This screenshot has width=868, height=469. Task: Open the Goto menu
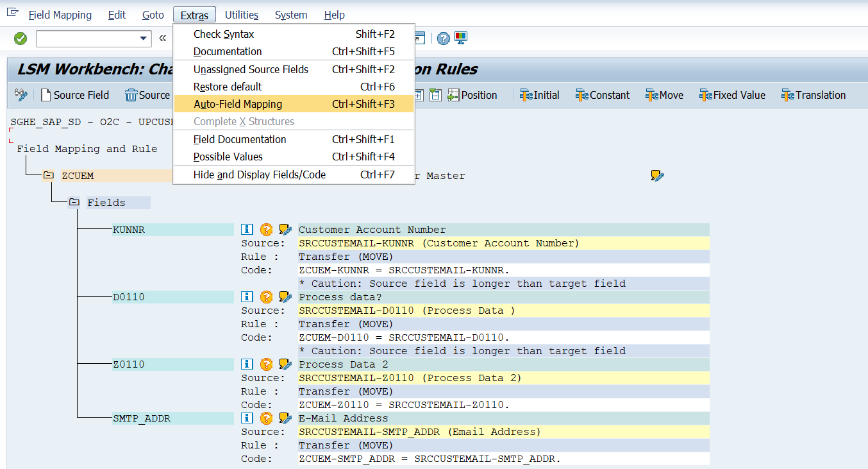coord(153,15)
